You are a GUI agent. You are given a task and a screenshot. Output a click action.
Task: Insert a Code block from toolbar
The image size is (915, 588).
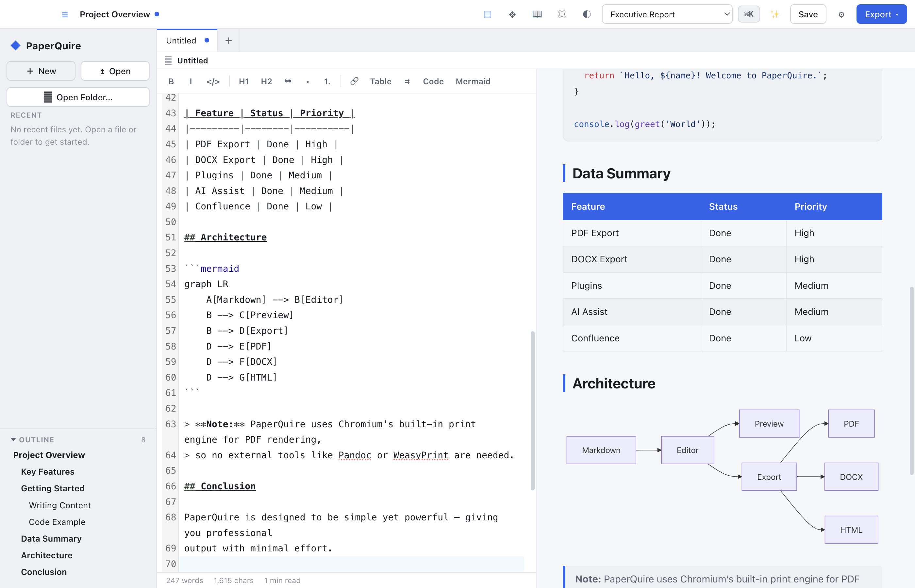[x=433, y=81]
